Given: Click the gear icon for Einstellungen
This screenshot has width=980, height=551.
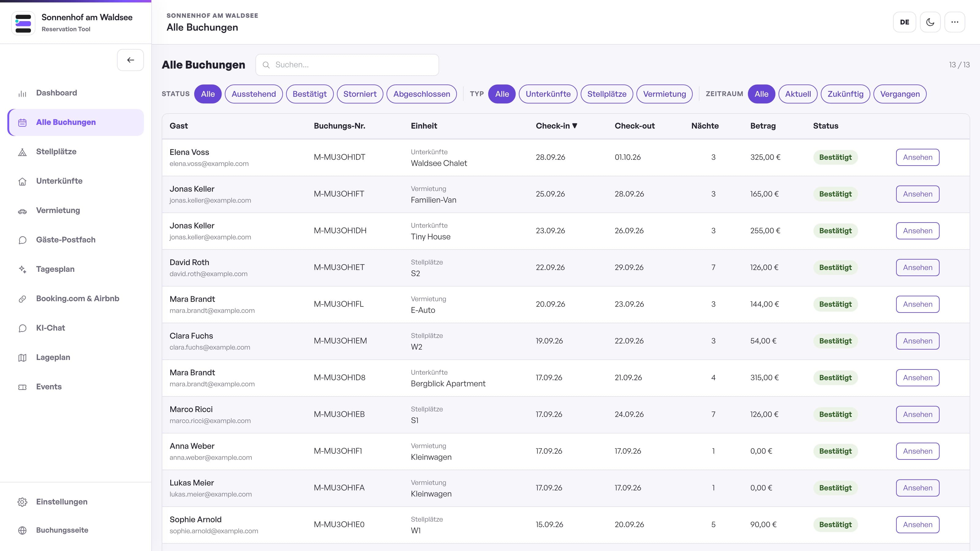Looking at the screenshot, I should [x=22, y=502].
